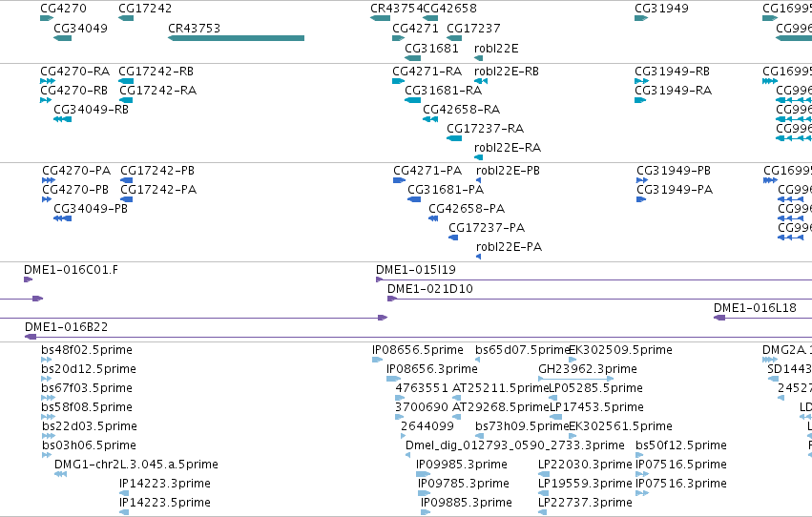Select the CR43753 gene bar
Screen dimensions: 812x517
tap(236, 38)
